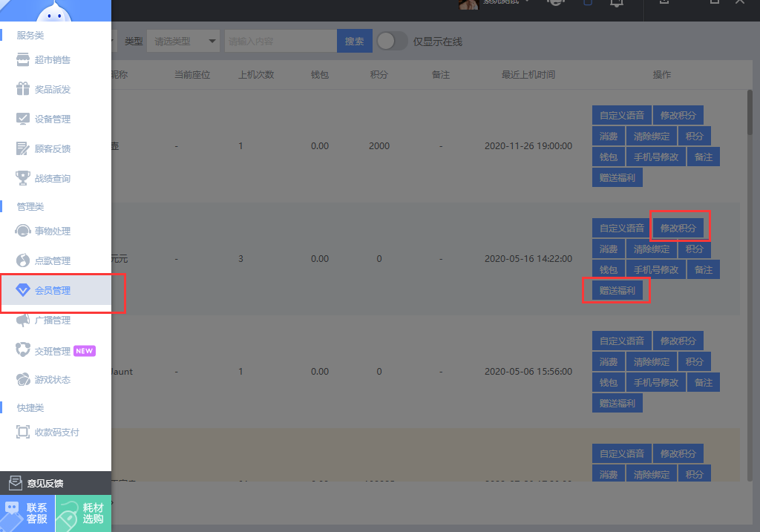Select the 设备管理 device management icon
Screen dimensions: 760x532
point(22,119)
